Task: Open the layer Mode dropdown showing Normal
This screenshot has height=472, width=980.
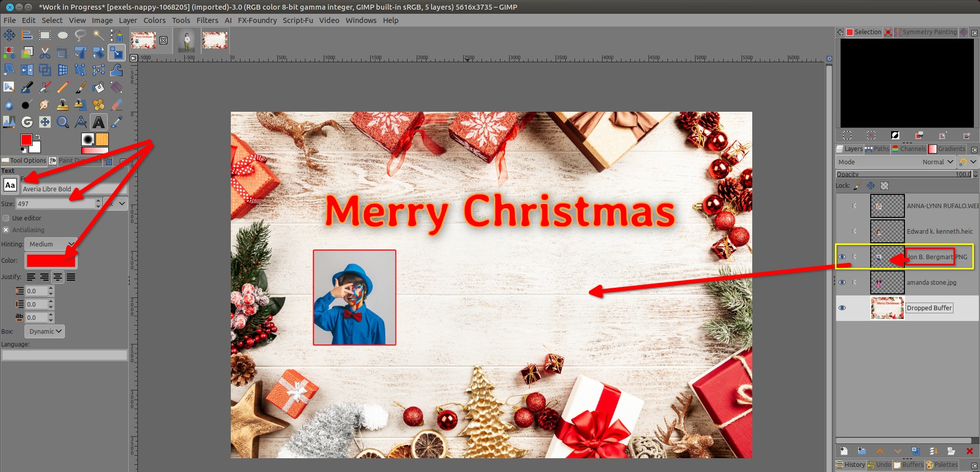Action: click(938, 162)
